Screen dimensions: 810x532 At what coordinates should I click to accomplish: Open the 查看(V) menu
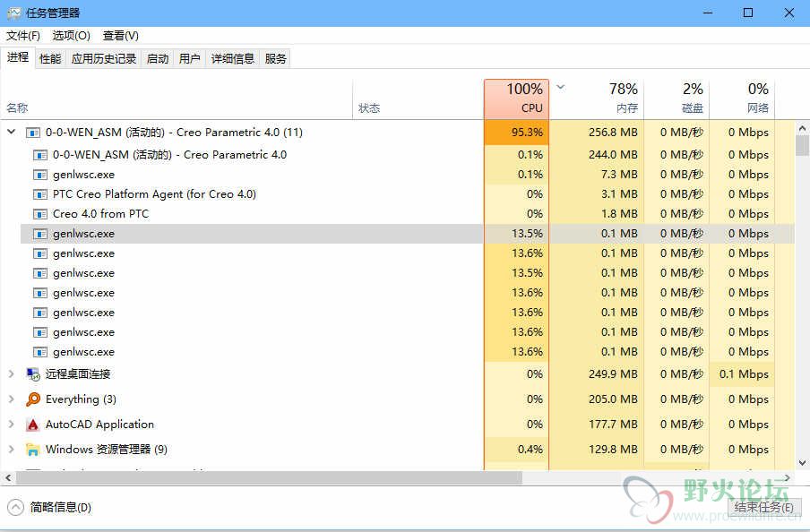coord(120,36)
